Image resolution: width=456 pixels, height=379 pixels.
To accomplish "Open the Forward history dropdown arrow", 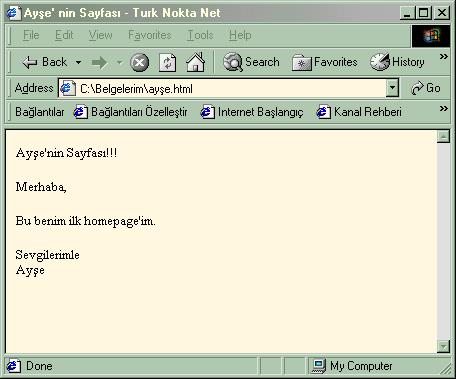I will click(119, 62).
